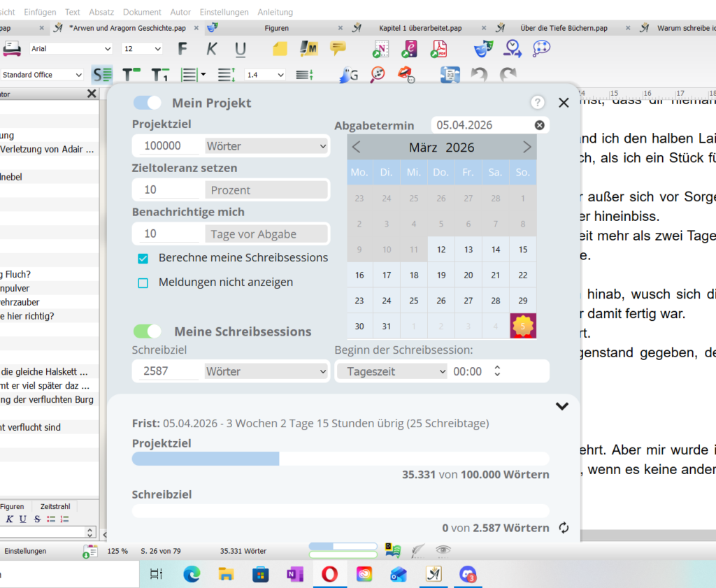Open the Dokument menu
716x588 pixels.
coord(142,12)
